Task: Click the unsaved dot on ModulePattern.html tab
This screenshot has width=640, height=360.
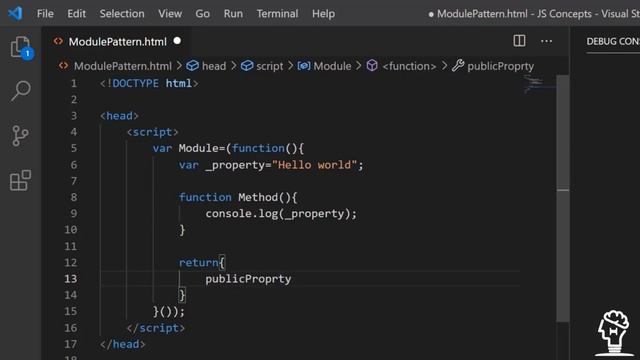Action: (177, 41)
